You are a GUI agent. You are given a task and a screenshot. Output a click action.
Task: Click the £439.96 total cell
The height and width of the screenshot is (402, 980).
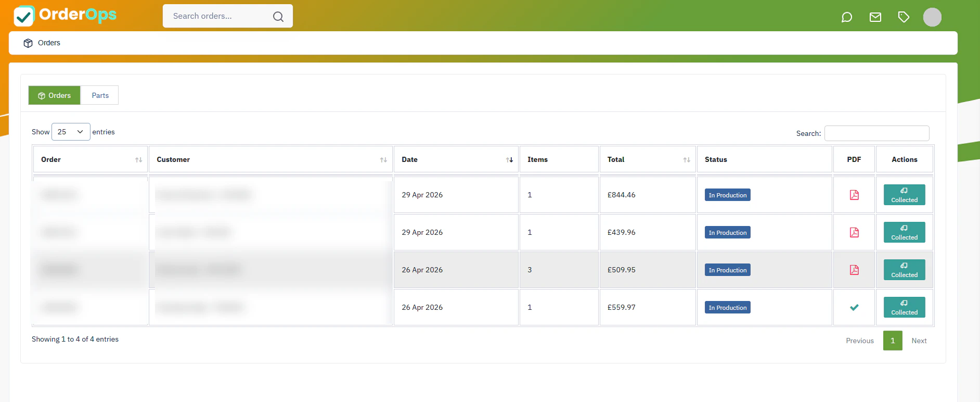[x=648, y=232]
